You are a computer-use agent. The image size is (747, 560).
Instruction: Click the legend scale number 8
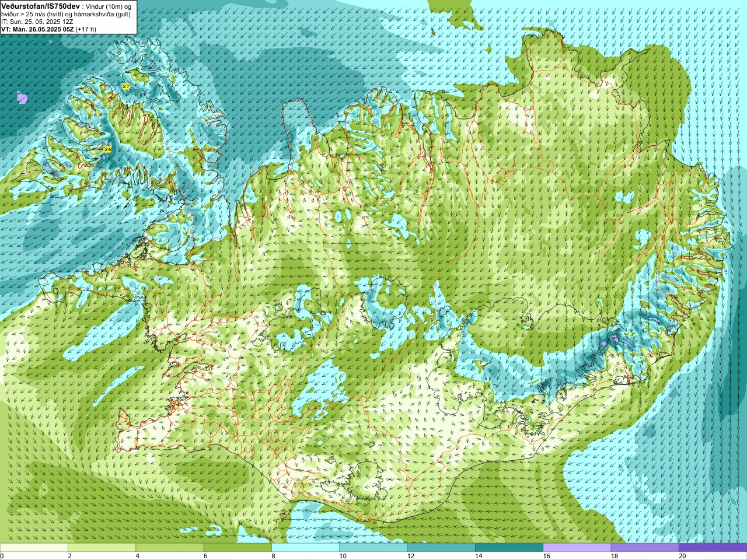click(273, 556)
